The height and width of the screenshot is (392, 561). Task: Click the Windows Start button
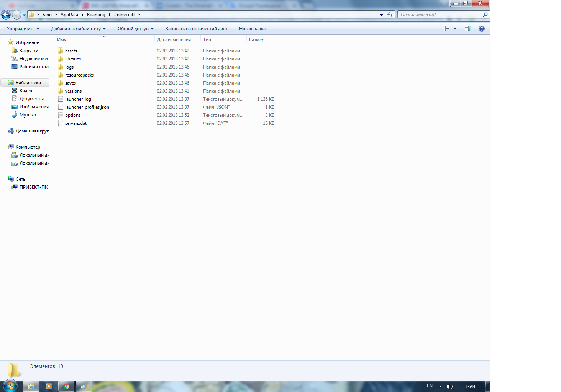(10, 386)
